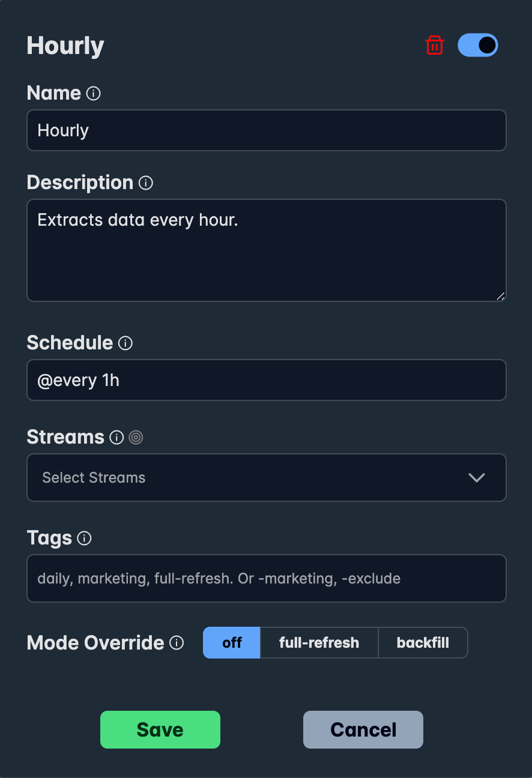The image size is (532, 778).
Task: Click the Schedule field showing @every 1h
Action: (267, 380)
